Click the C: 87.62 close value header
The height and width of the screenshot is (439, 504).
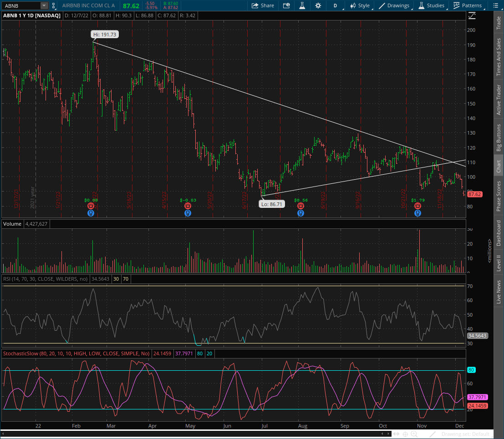point(167,15)
